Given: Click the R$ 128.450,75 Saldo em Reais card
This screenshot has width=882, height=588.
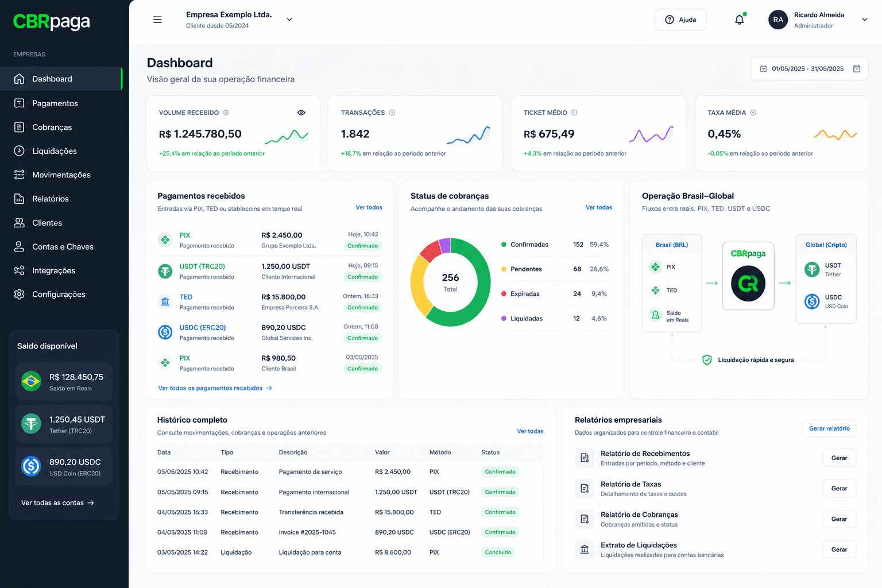Looking at the screenshot, I should [64, 381].
